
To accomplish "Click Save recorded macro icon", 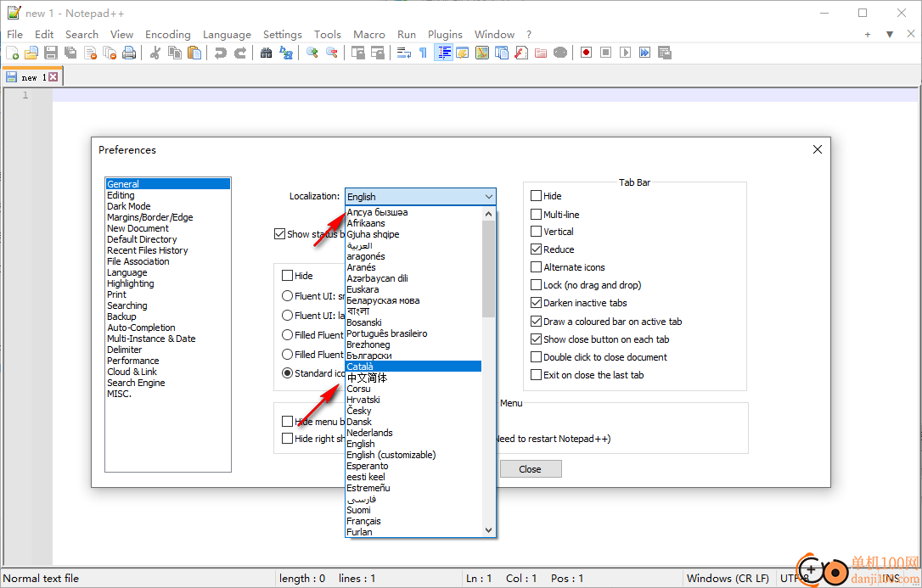I will (665, 53).
